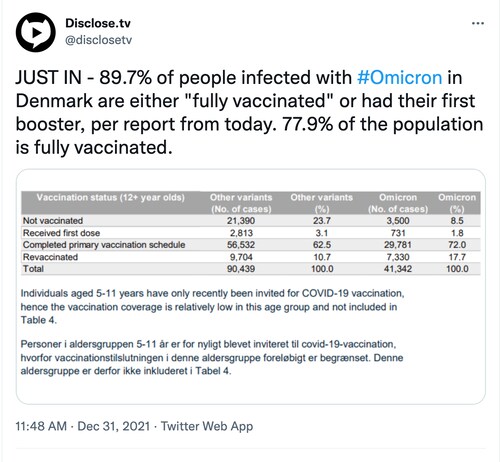Click the Danish footnote paragraph in image
Image resolution: width=500 pixels, height=462 pixels.
pyautogui.click(x=212, y=357)
